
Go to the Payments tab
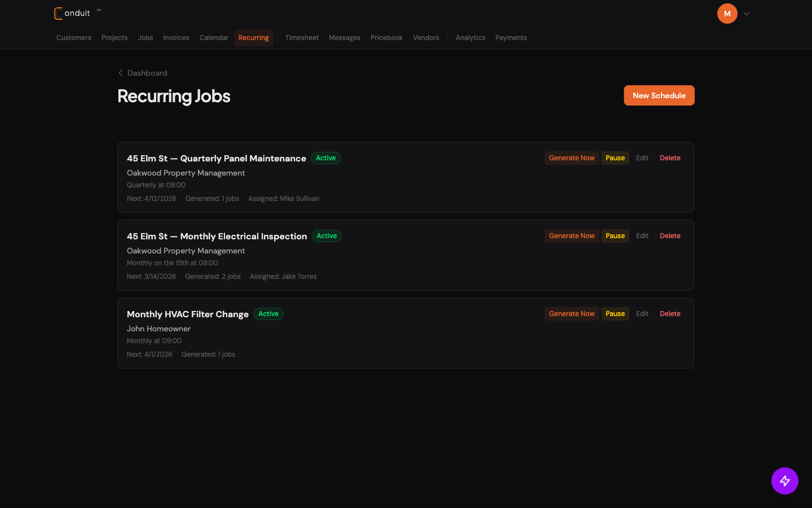[511, 38]
